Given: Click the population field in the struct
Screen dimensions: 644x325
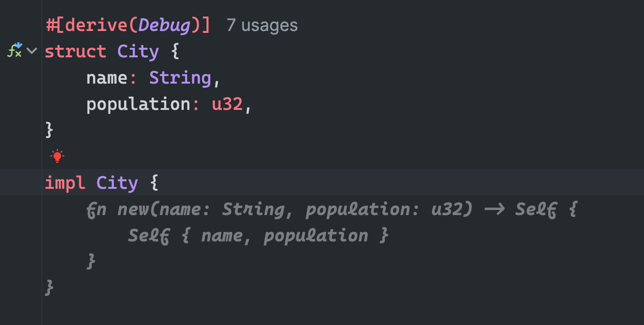Looking at the screenshot, I should pos(138,104).
